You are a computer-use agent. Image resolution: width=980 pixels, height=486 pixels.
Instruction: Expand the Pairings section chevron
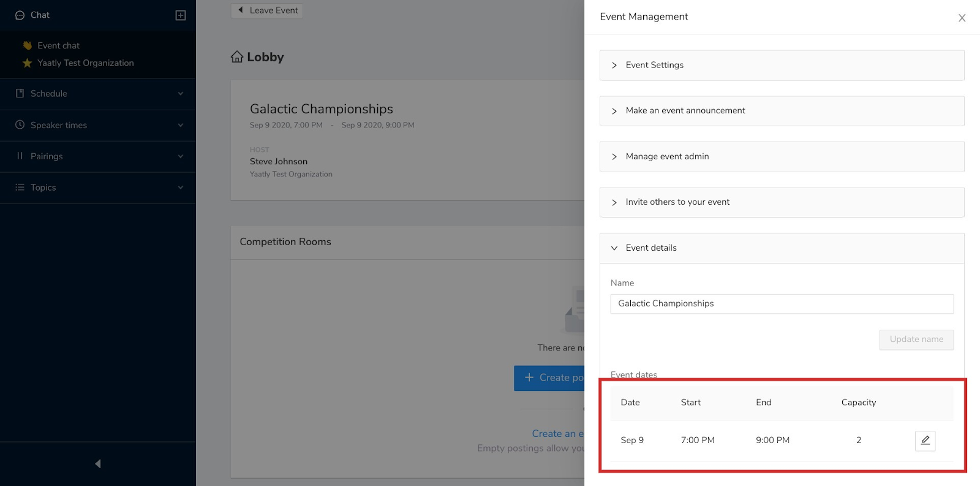click(x=181, y=156)
